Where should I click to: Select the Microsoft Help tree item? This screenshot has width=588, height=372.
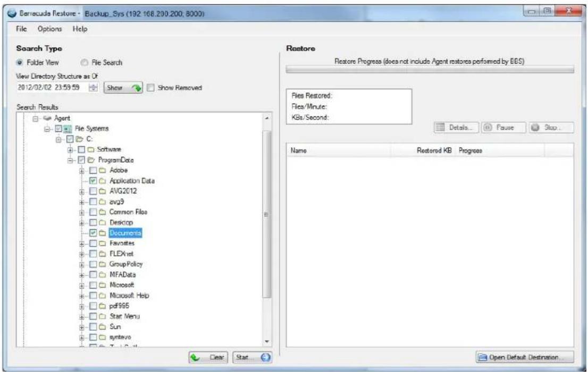[129, 295]
